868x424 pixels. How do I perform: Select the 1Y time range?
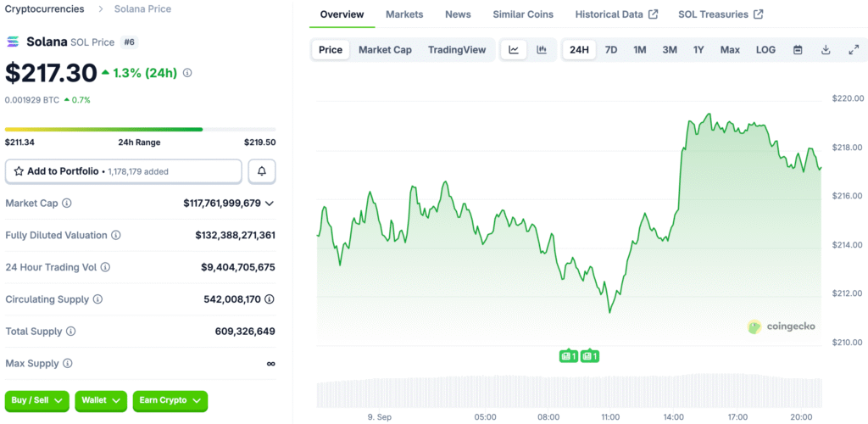point(698,50)
